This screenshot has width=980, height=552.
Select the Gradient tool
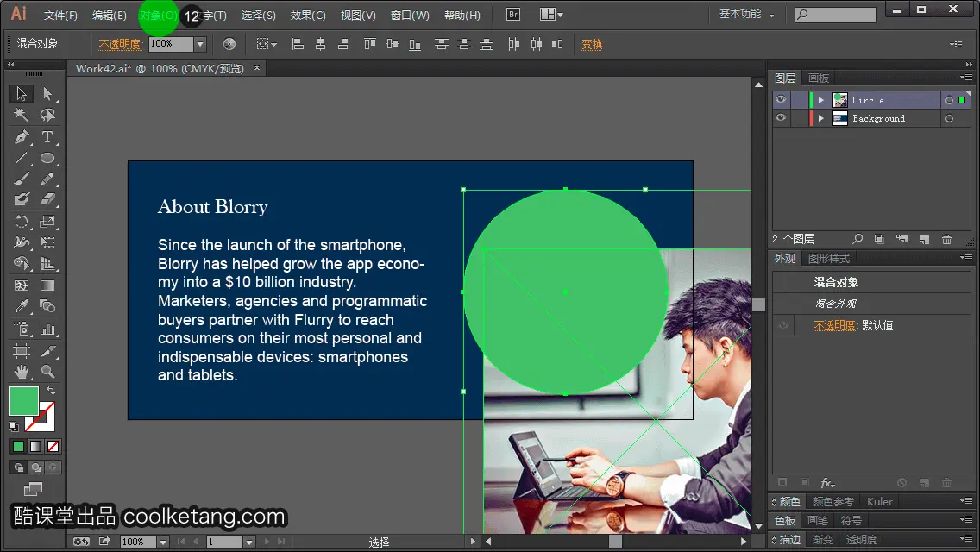[x=47, y=285]
